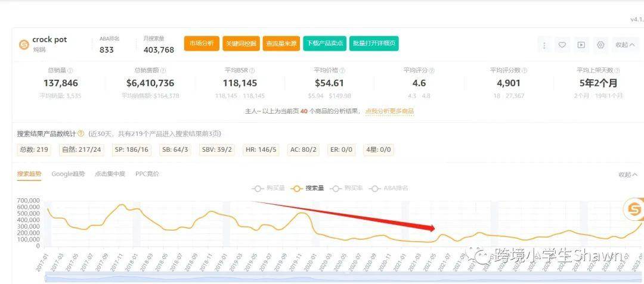Screen dimensions: 644x284
Task: Click the average review count 4,901
Action: (x=509, y=83)
